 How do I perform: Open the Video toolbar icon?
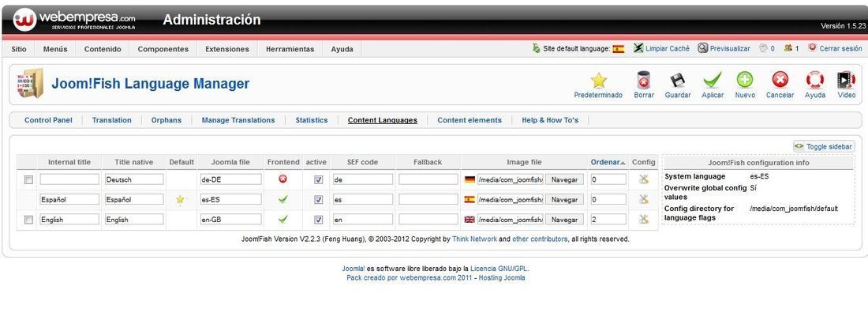tap(847, 81)
